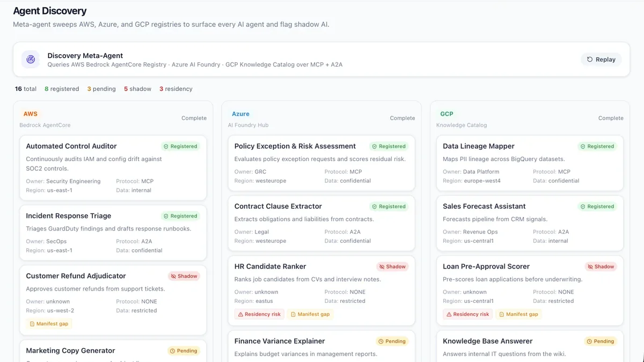Click 'Region: europe-west4' on Data Lineage Mapper
Screen dimensions: 644x362
(472, 181)
